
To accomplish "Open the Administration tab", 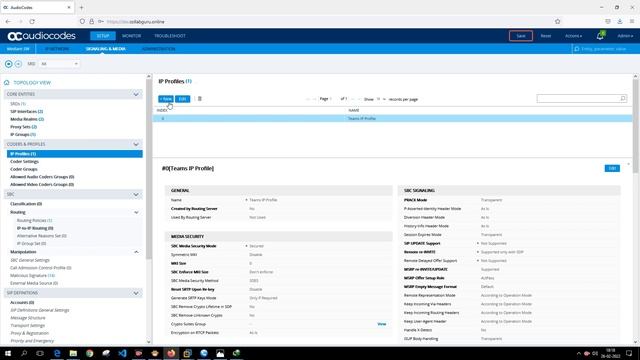I will coord(159,49).
